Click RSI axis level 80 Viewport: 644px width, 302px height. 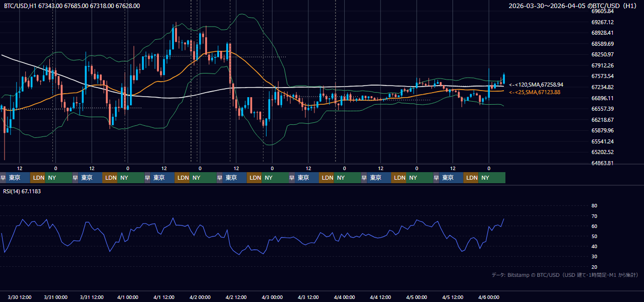click(x=594, y=206)
